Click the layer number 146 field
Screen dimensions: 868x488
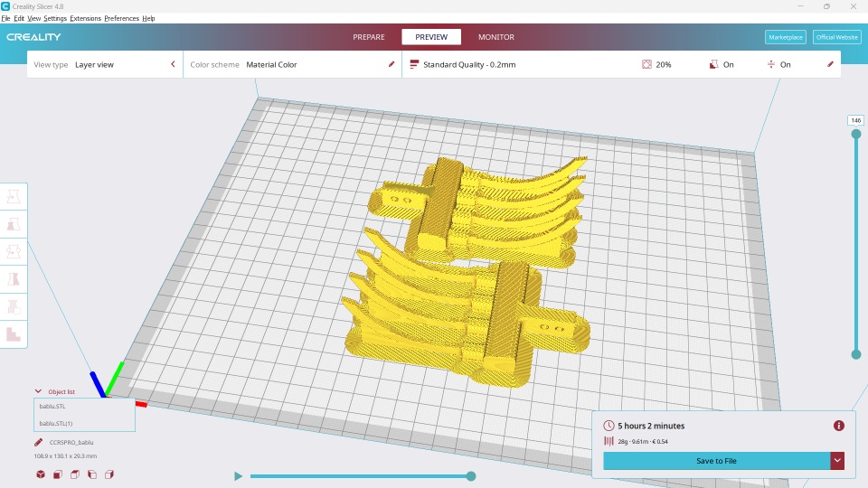pos(856,120)
